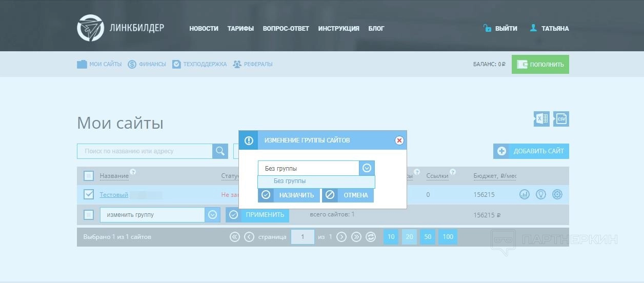The image size is (644, 283).
Task: Open Блог menu item
Action: click(376, 29)
